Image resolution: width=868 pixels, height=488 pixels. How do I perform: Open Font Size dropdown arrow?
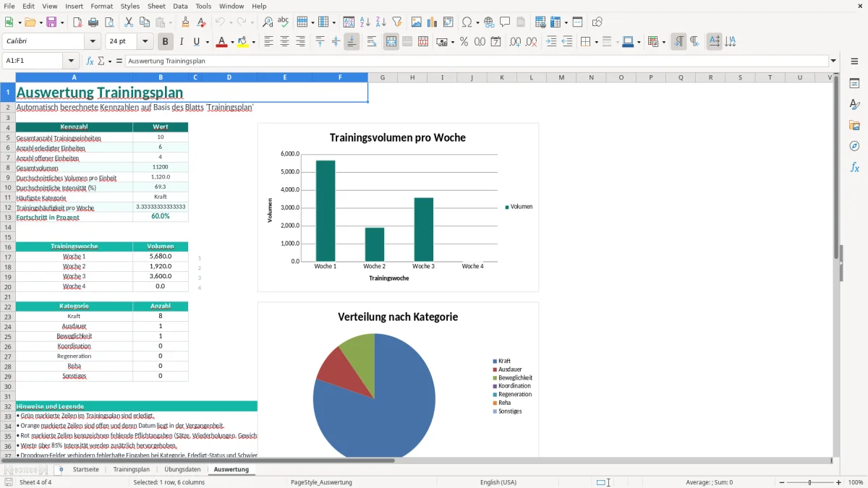coord(145,42)
